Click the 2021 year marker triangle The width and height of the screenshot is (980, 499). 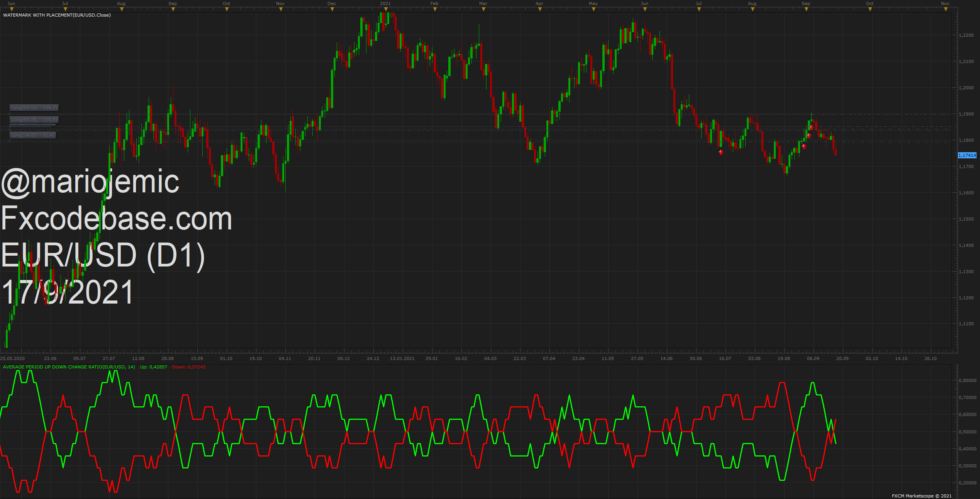[386, 9]
